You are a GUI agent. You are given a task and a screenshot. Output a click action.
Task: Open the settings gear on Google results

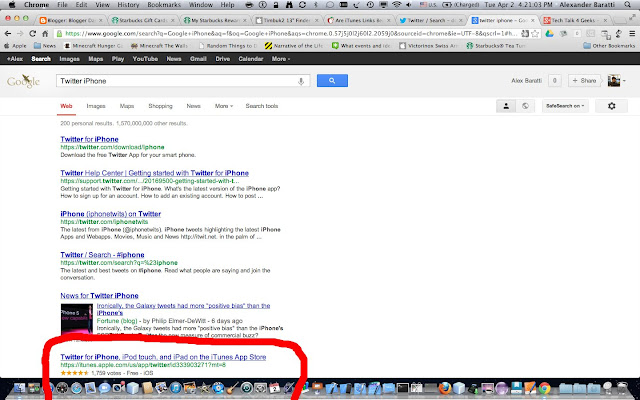(611, 106)
